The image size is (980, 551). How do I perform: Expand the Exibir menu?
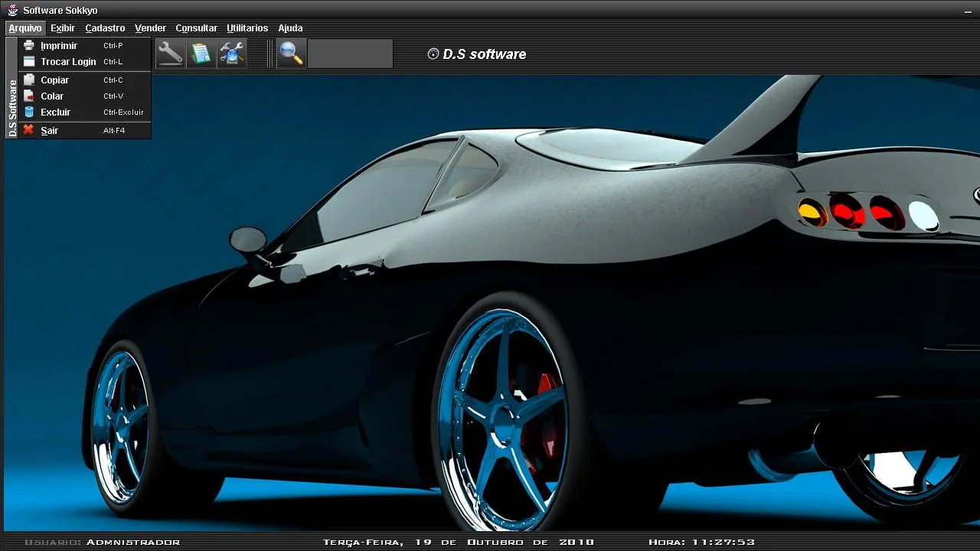pyautogui.click(x=63, y=28)
